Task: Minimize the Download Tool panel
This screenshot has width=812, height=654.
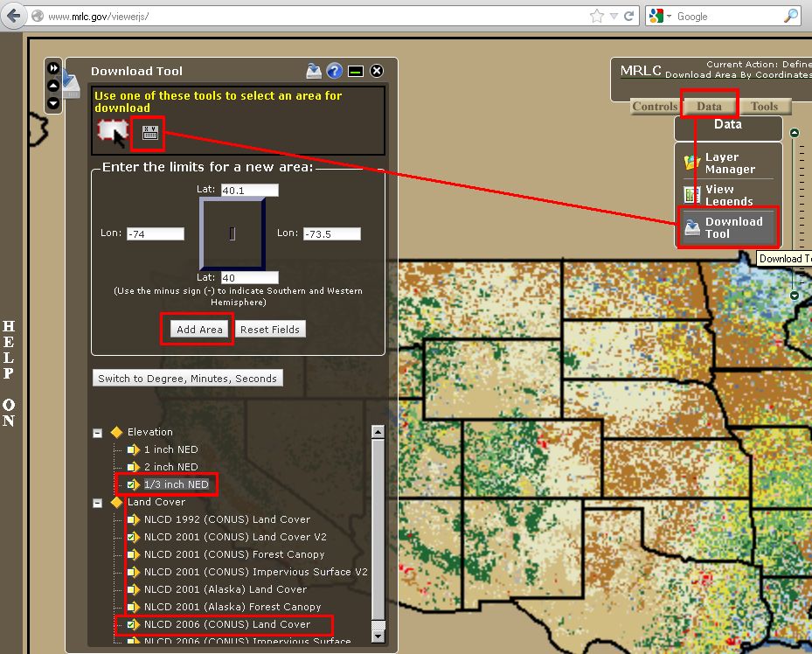Action: click(x=356, y=71)
